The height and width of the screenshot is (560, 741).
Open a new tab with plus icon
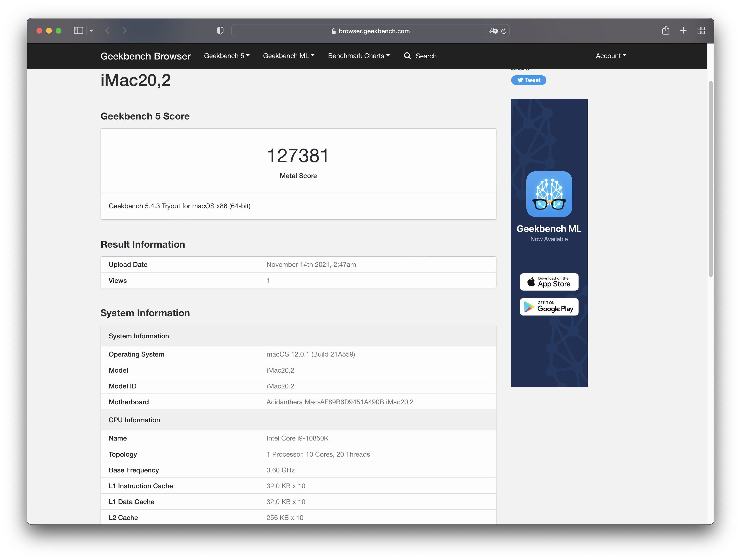[683, 30]
